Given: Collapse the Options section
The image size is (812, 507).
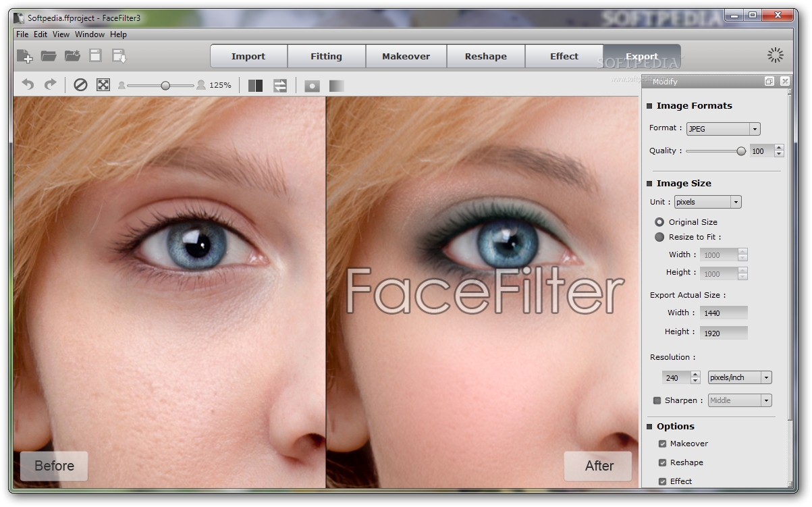Looking at the screenshot, I should pos(650,427).
